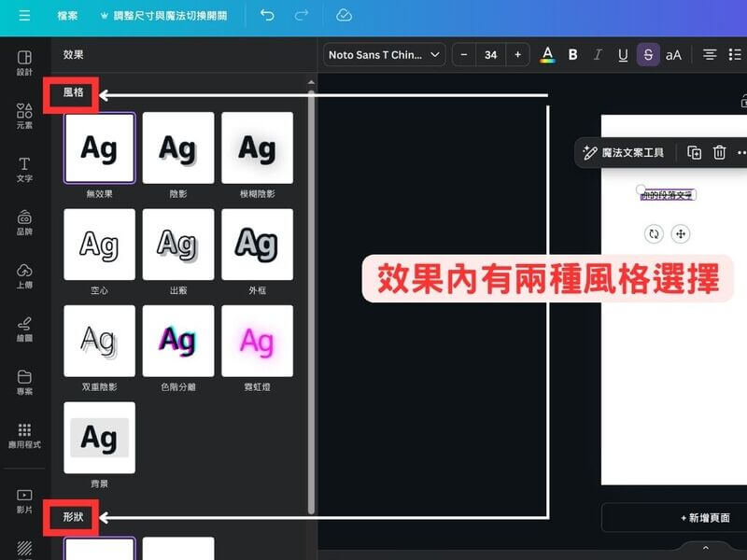Open the 繪圖 draw sidebar tool
Screen dimensions: 747x560
coord(24,329)
